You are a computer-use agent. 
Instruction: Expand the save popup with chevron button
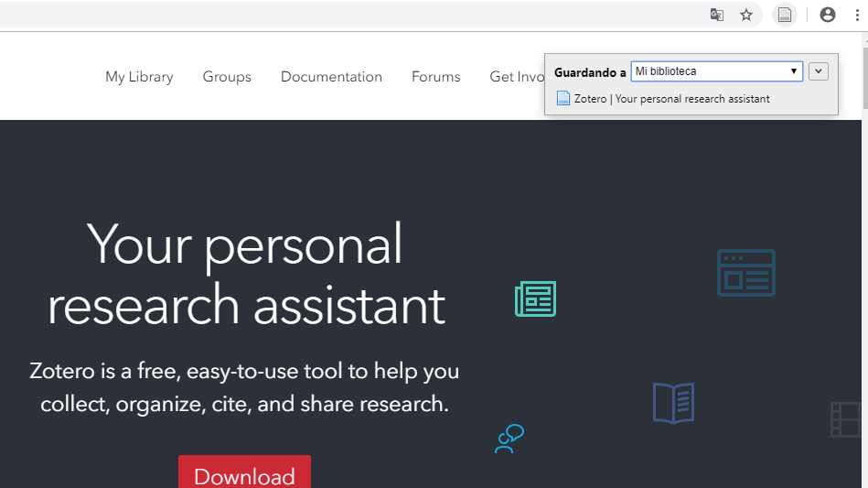tap(819, 71)
